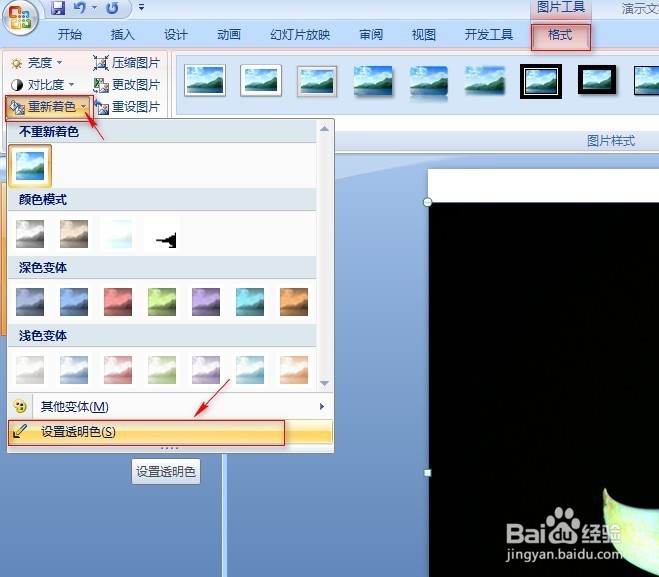Apply the dark gray-blue variation
Image resolution: width=659 pixels, height=577 pixels.
pyautogui.click(x=30, y=302)
